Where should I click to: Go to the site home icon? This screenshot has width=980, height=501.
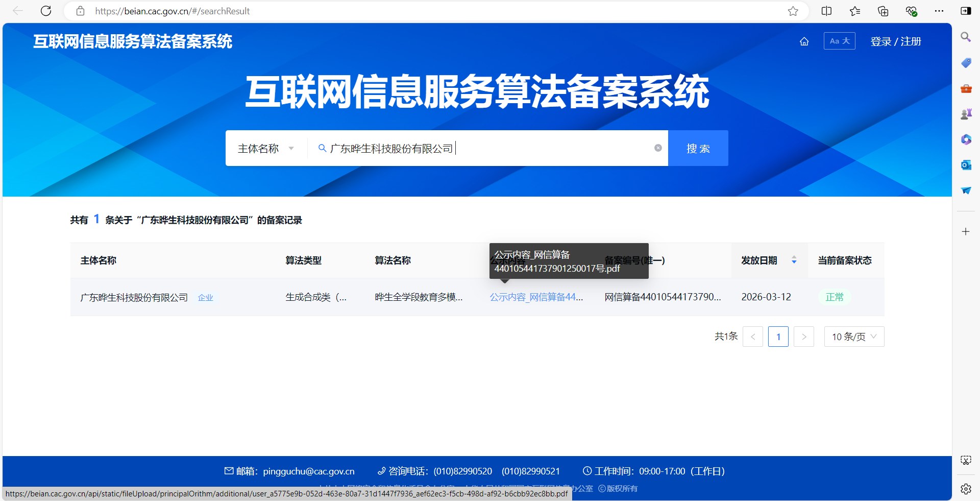point(804,41)
